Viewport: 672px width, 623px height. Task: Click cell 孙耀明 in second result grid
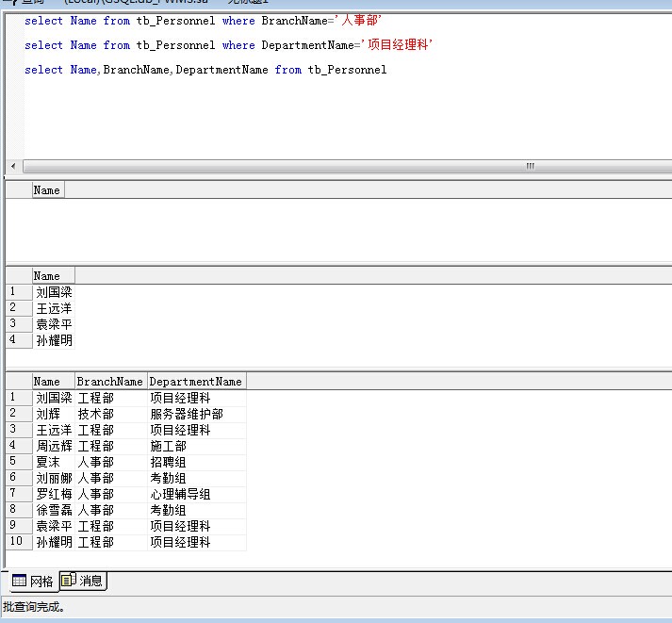pyautogui.click(x=54, y=340)
